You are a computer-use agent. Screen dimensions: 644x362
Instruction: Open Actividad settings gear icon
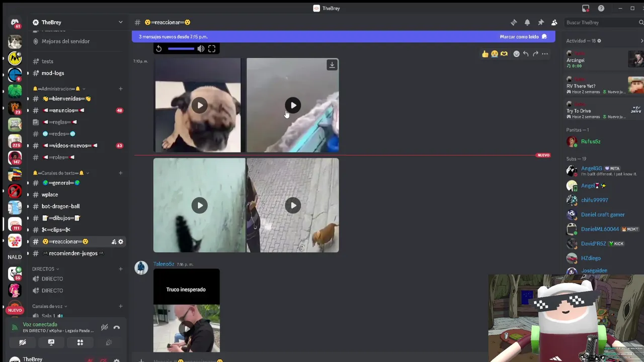click(599, 41)
